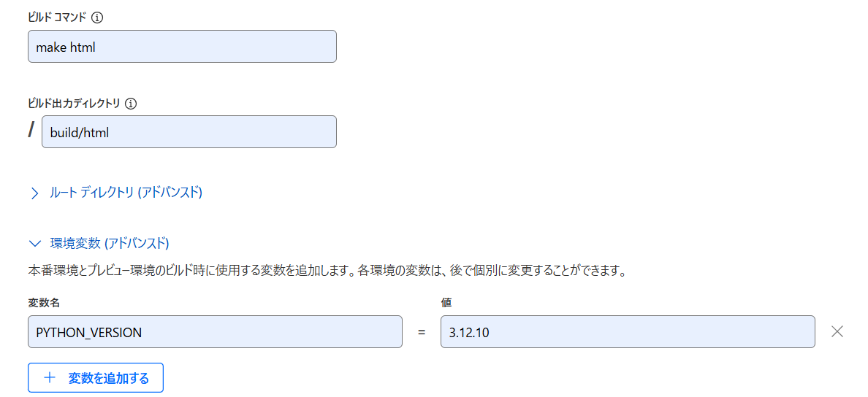Click the slash prefix before build/html
Image resolution: width=868 pixels, height=397 pixels.
coord(31,131)
